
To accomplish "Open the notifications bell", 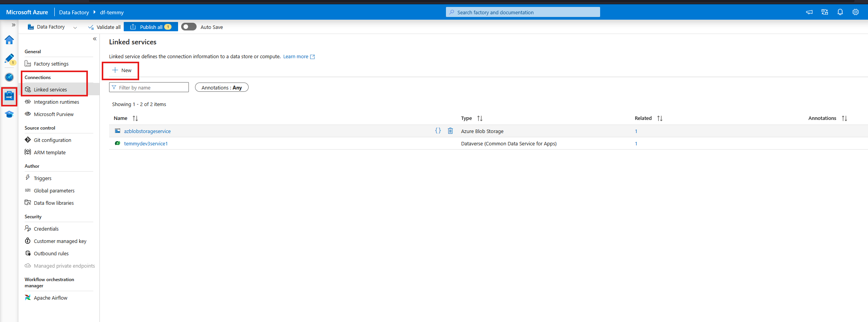I will (840, 12).
